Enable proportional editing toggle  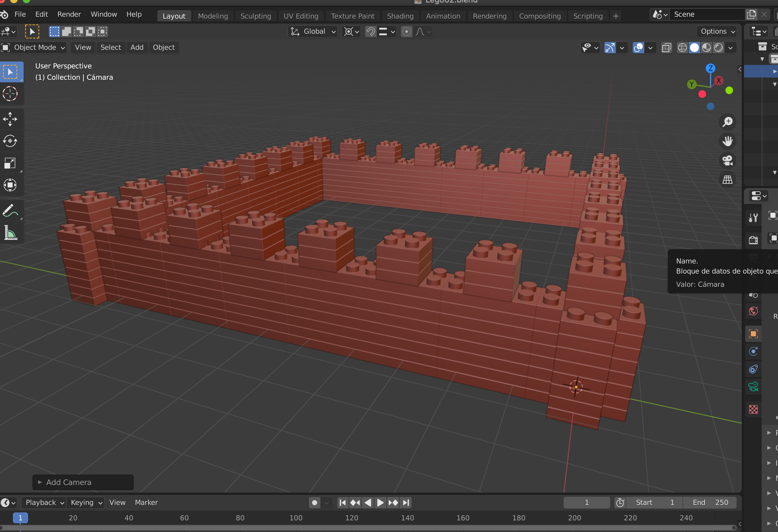(x=406, y=32)
